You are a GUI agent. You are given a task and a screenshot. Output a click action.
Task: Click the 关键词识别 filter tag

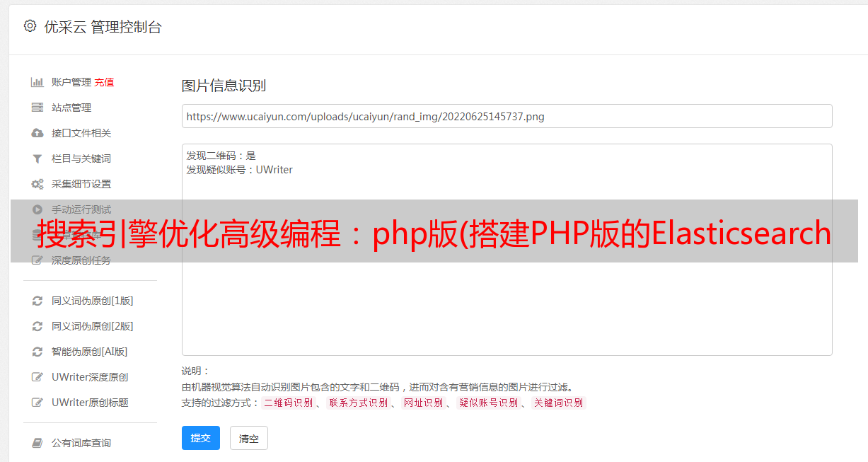click(559, 403)
